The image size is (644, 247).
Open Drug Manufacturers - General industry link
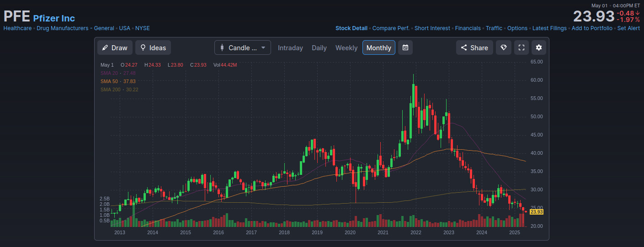(x=75, y=28)
